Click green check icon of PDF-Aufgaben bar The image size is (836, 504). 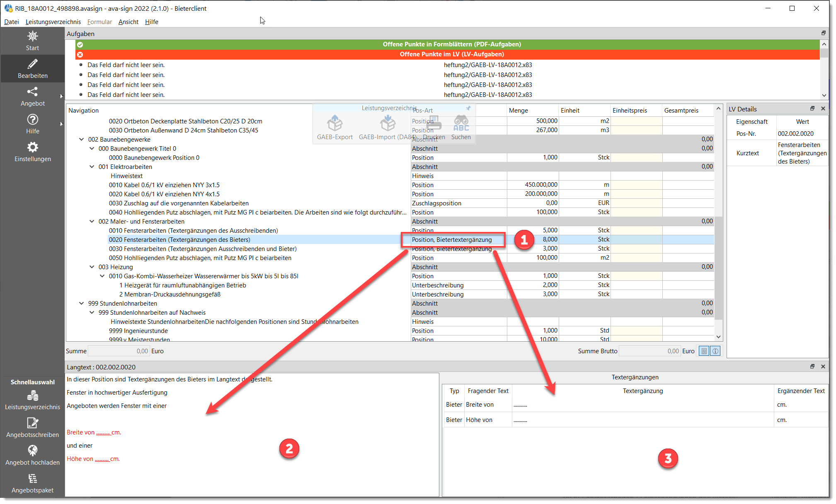click(x=80, y=44)
